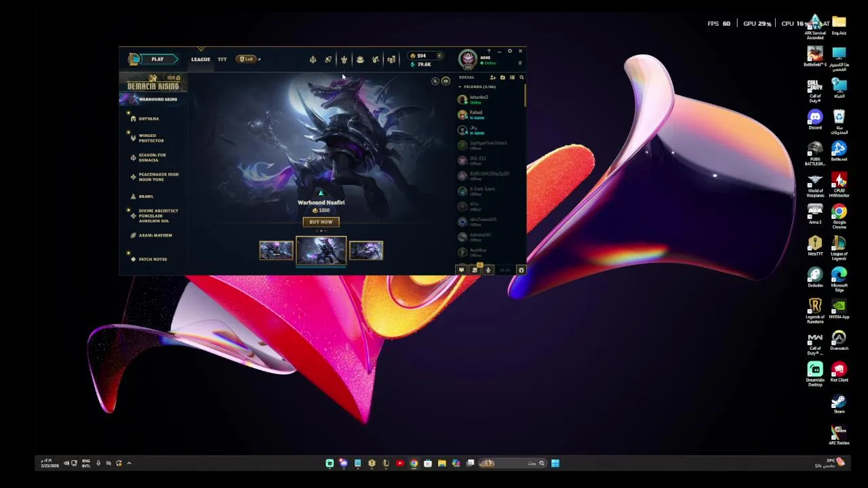The image size is (868, 488).
Task: Toggle the voice microphone icon in footer
Action: pyautogui.click(x=488, y=270)
